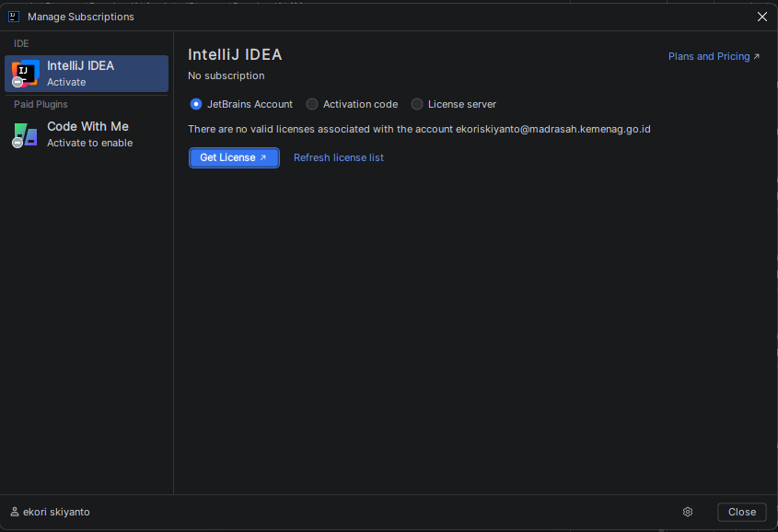The height and width of the screenshot is (532, 778).
Task: Click the account email ekoriskiyanto@madrasah.kemenag.go.id
Action: click(552, 129)
